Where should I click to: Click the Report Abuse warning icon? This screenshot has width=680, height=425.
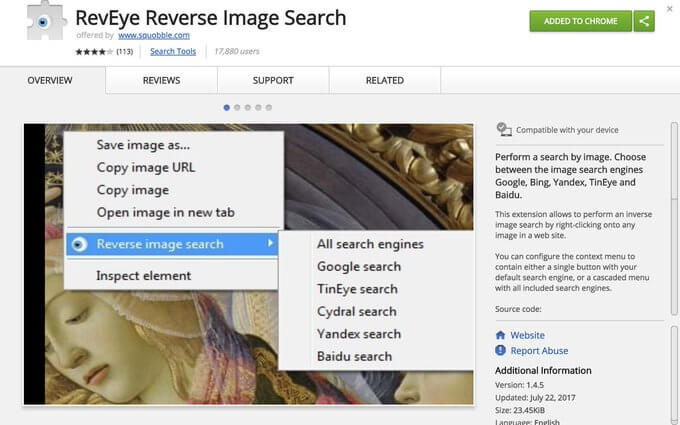tap(501, 351)
